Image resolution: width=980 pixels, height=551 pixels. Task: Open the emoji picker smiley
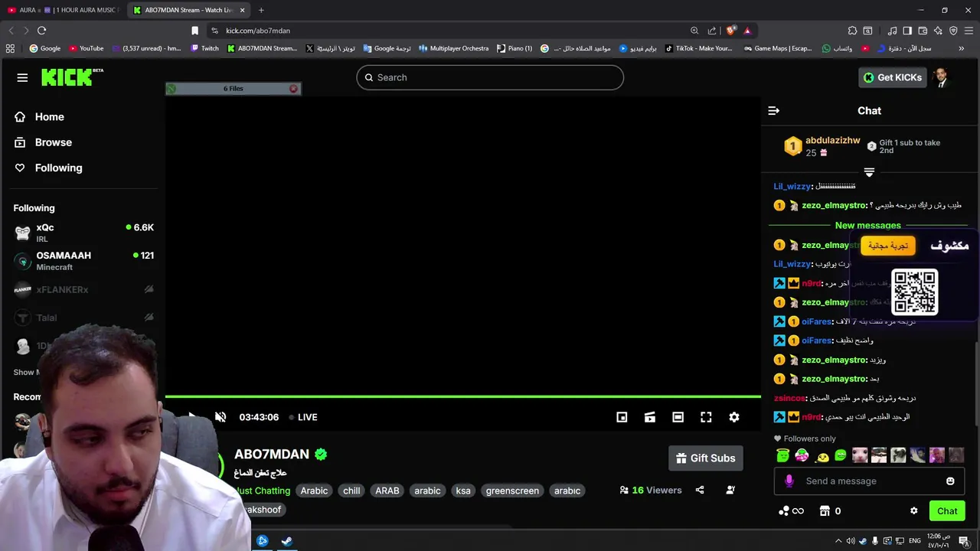pos(950,481)
